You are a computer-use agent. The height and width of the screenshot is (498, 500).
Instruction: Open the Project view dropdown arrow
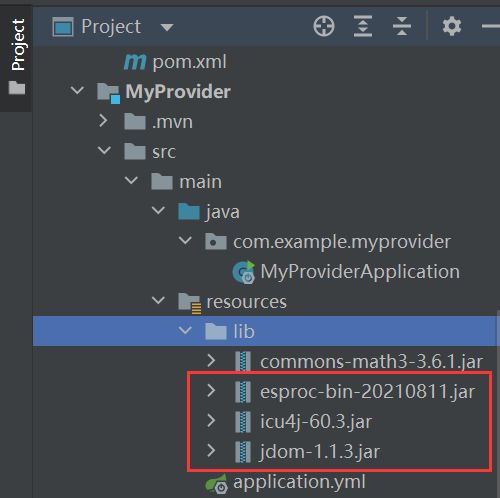click(167, 27)
